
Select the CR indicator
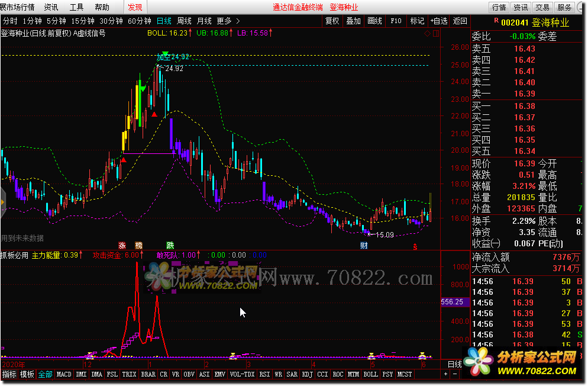pyautogui.click(x=163, y=374)
